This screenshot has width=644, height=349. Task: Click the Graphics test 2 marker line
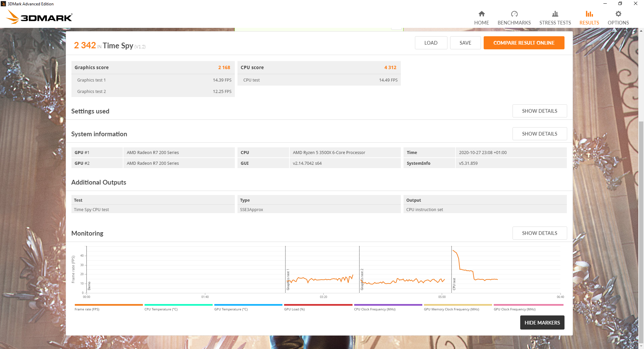(359, 269)
